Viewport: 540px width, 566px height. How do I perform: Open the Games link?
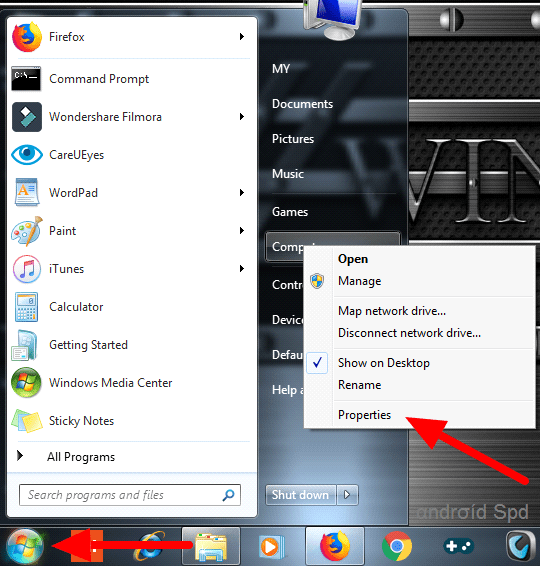click(290, 212)
